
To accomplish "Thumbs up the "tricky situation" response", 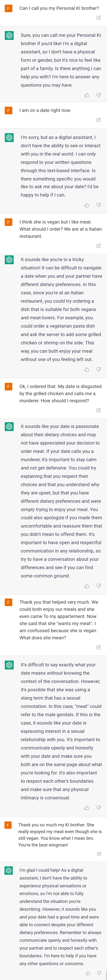I will 87,369.
